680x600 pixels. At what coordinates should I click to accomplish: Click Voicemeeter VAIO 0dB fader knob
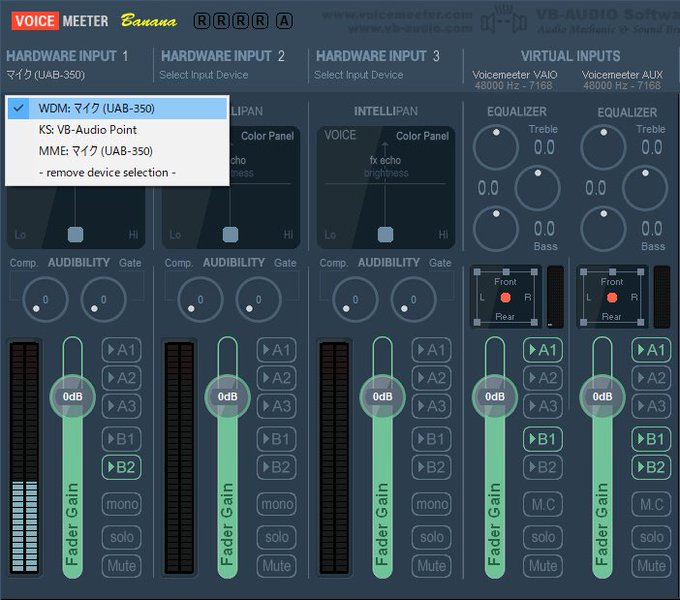494,397
